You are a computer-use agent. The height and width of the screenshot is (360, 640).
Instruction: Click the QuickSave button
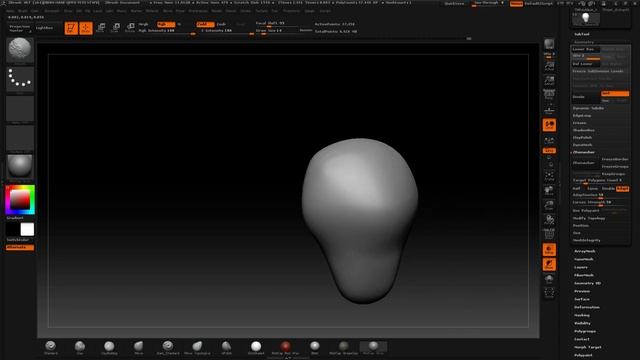point(454,3)
